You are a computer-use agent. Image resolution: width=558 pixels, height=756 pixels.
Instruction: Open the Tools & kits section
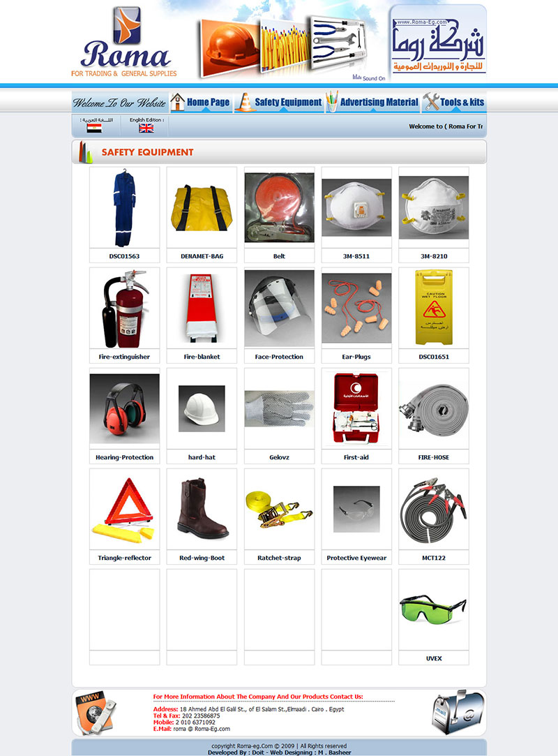pyautogui.click(x=454, y=102)
